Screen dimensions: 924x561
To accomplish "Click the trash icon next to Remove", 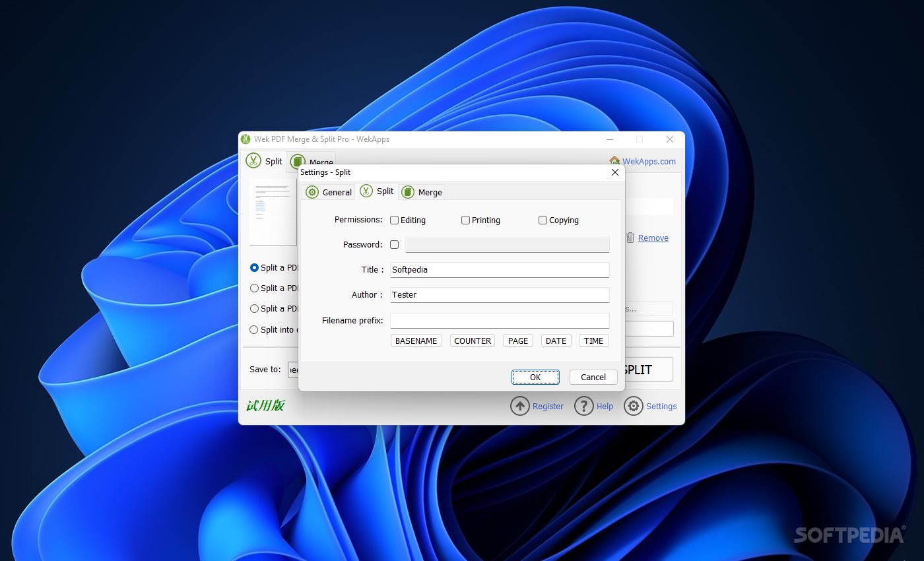I will pos(630,238).
